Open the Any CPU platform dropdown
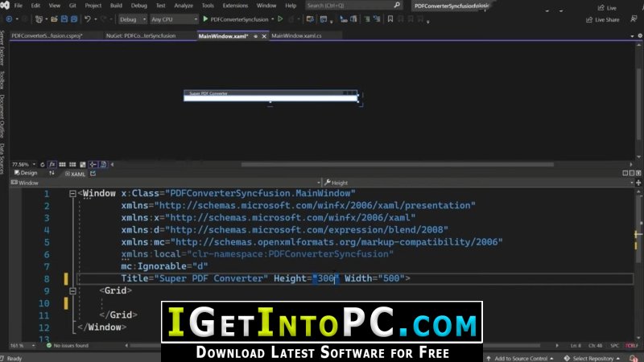The height and width of the screenshot is (362, 644). pyautogui.click(x=174, y=19)
